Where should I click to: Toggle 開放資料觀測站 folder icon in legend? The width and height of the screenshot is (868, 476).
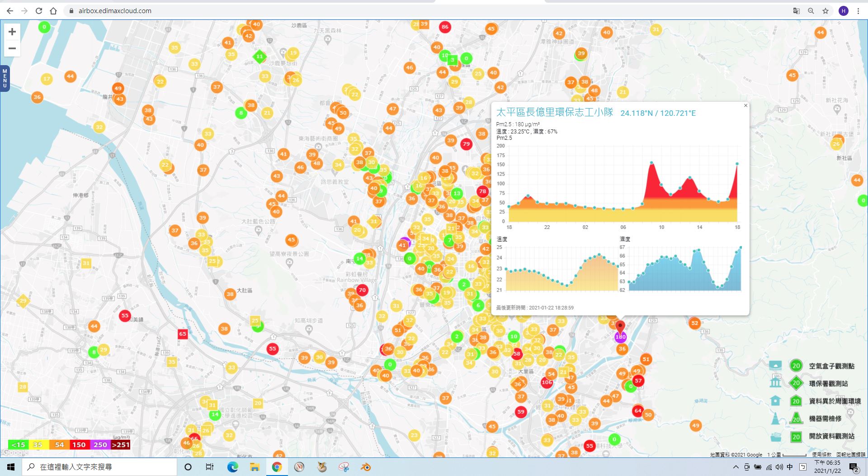tap(775, 437)
